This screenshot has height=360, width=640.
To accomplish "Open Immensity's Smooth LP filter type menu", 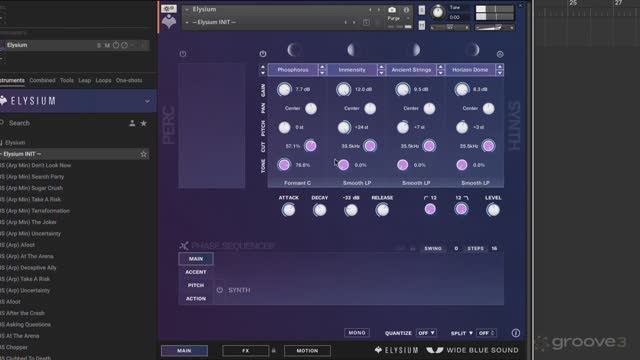I will (x=357, y=183).
